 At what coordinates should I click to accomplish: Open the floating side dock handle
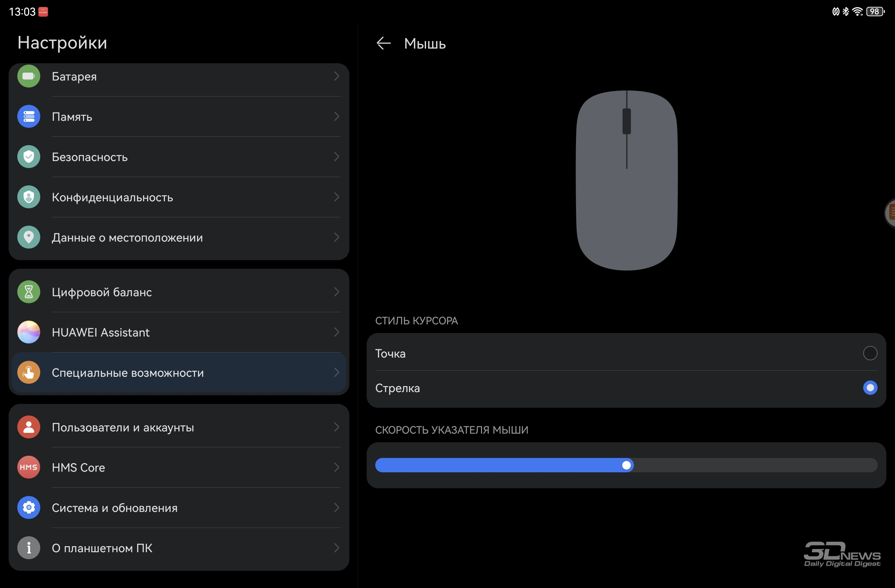click(x=890, y=213)
